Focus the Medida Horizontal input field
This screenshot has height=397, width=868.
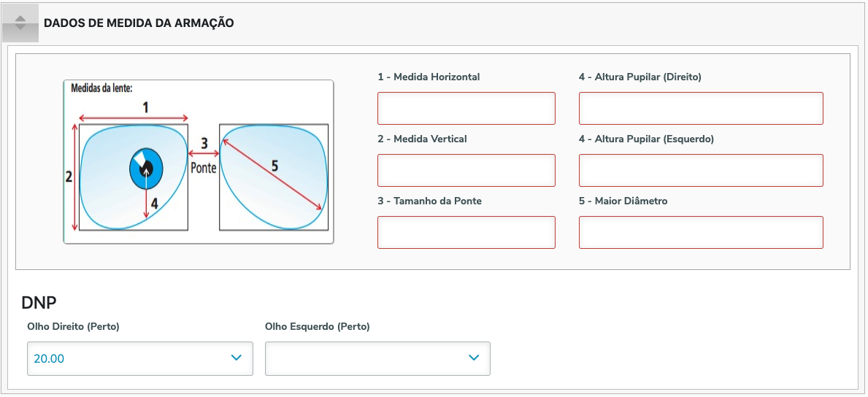click(466, 108)
